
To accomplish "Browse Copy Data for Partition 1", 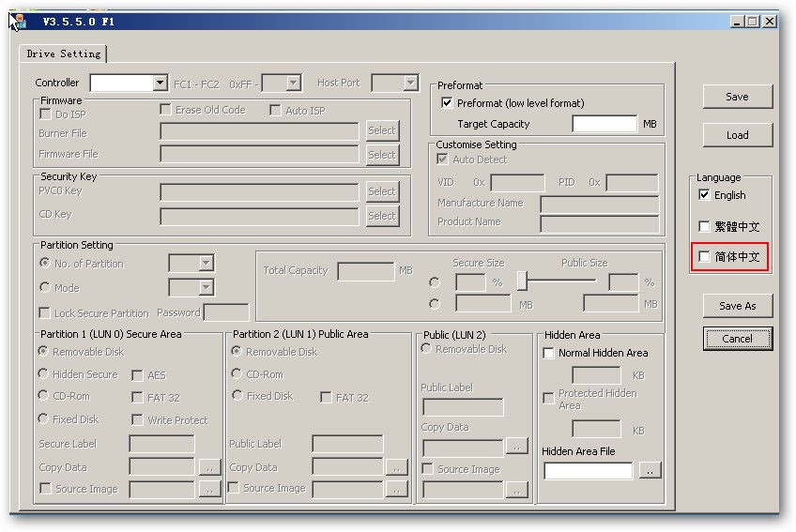I will click(209, 466).
